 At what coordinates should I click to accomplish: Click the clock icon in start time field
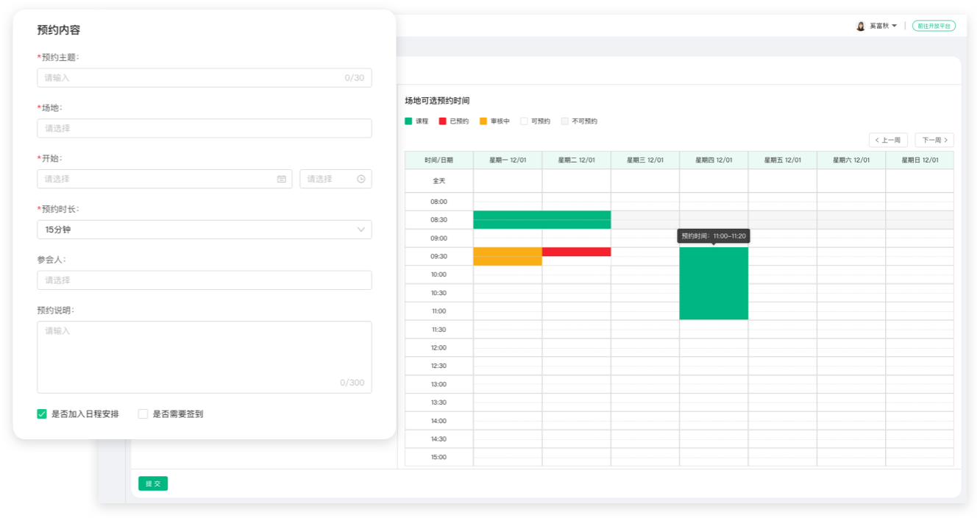361,179
